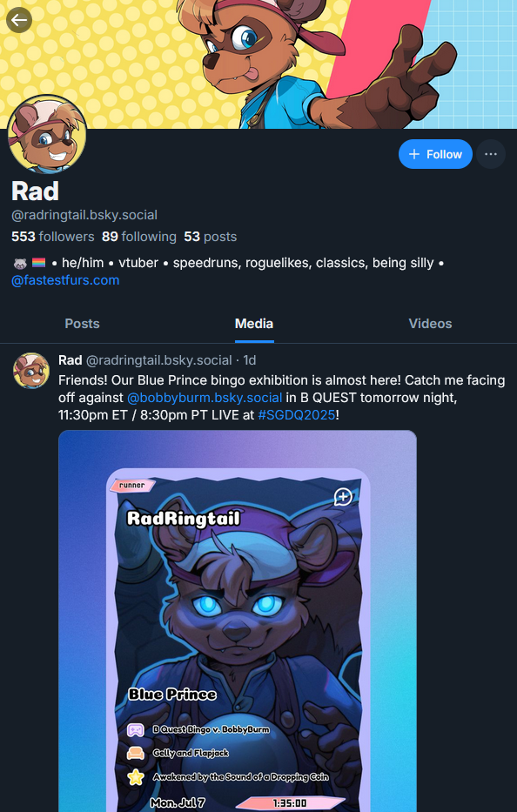The height and width of the screenshot is (812, 517).
Task: View the 89 following list
Action: 139,237
